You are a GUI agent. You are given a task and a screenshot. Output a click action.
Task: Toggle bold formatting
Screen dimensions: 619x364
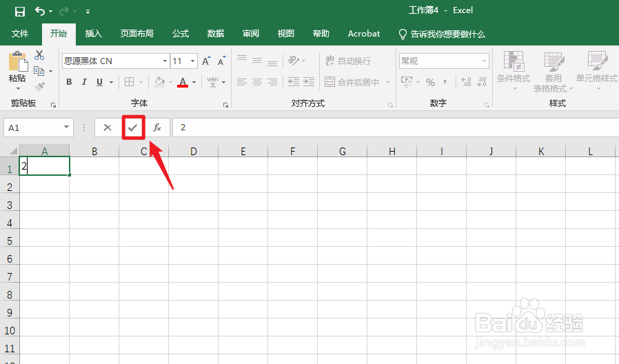tap(69, 82)
